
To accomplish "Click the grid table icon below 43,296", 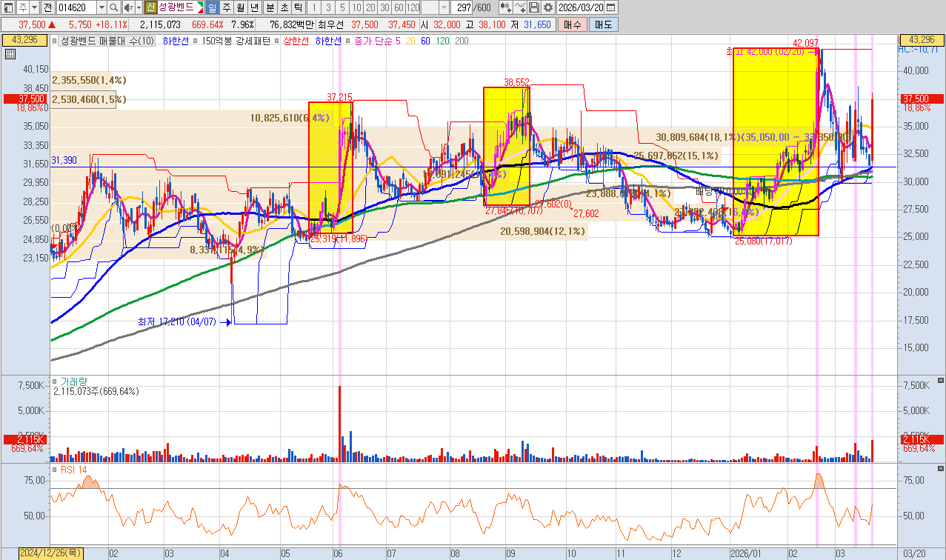I will (10, 54).
